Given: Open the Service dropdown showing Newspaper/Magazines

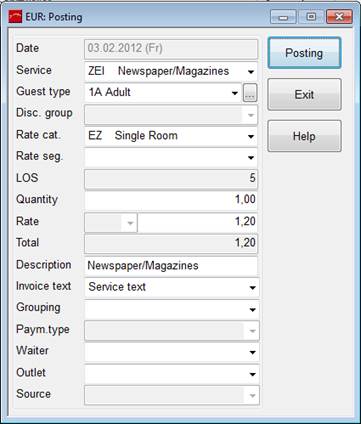Looking at the screenshot, I should pos(171,71).
